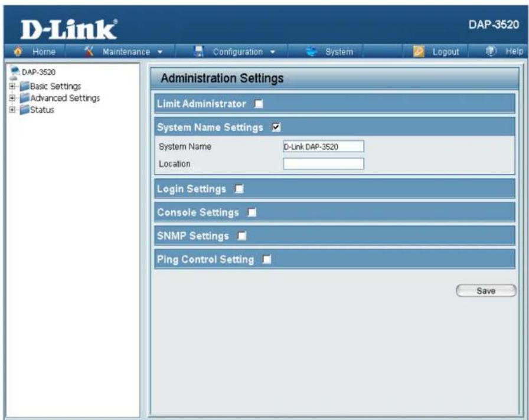
Task: Select Advanced Settings in the tree
Action: tap(65, 98)
